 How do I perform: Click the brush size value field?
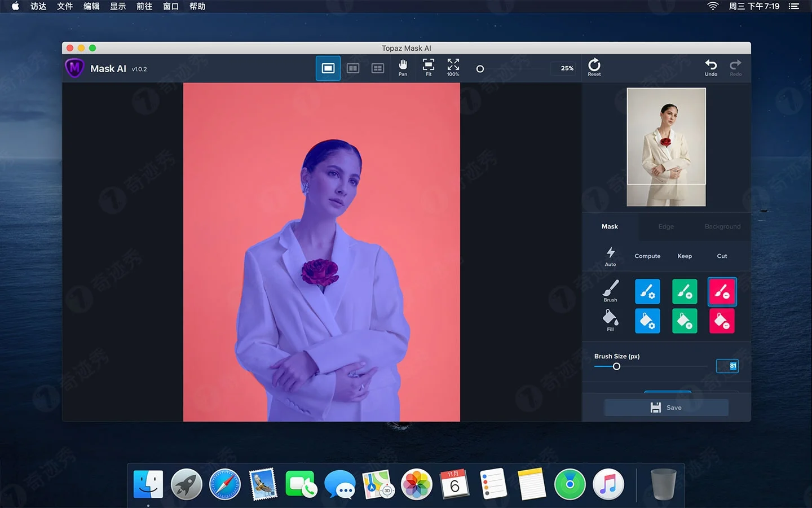727,366
